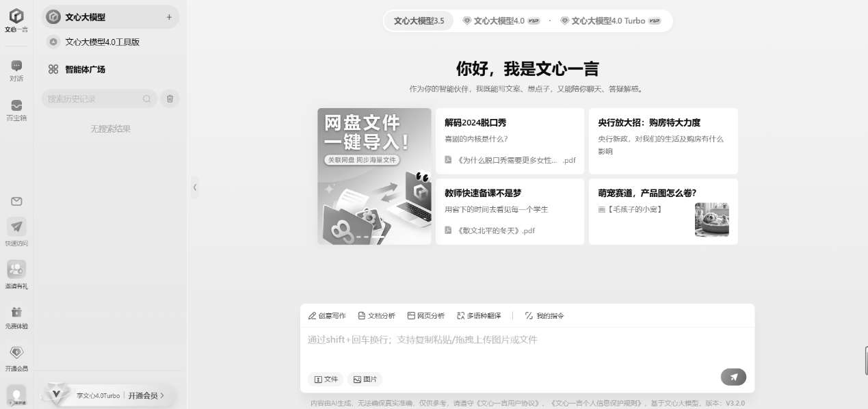Screen dimensions: 868x409
Task: Click the 搜索历史记录 search field
Action: coord(92,99)
